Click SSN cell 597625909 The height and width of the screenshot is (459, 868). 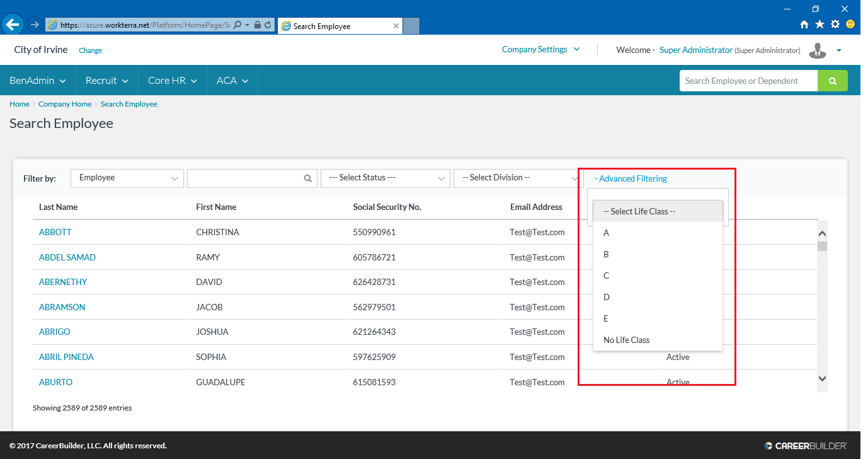coord(374,357)
